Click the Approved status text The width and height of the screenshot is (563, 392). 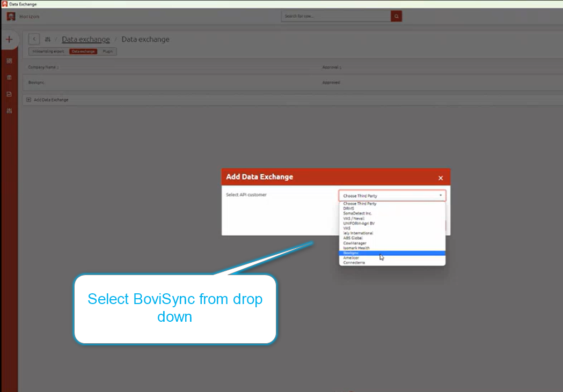click(x=331, y=83)
